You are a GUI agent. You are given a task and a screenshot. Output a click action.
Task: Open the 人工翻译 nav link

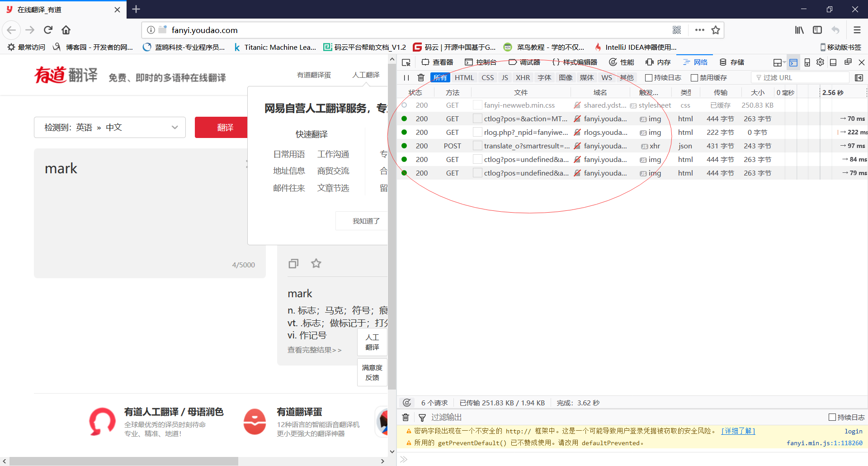point(366,75)
